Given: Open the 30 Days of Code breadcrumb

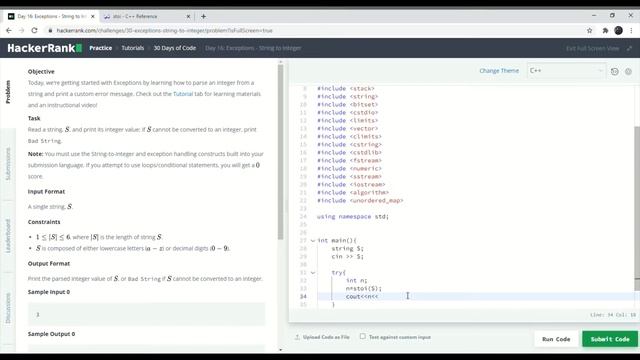Looking at the screenshot, I should pyautogui.click(x=175, y=48).
